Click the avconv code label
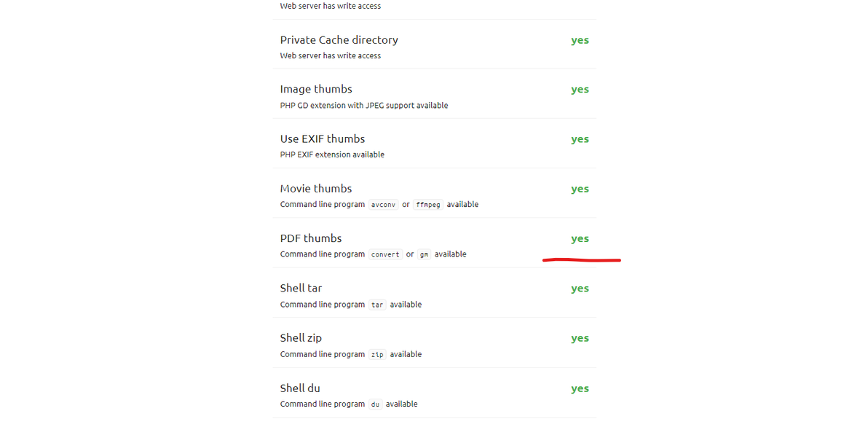868x446 pixels. tap(383, 205)
